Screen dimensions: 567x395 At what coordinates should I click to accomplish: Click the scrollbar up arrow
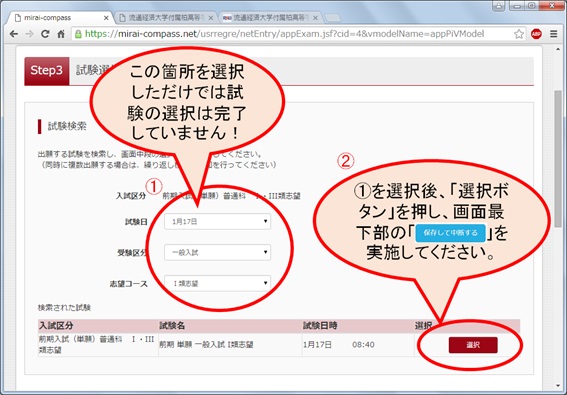point(559,50)
